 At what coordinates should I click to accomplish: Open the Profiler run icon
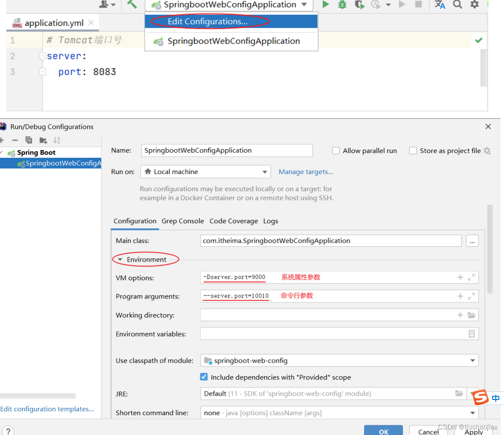pos(375,5)
